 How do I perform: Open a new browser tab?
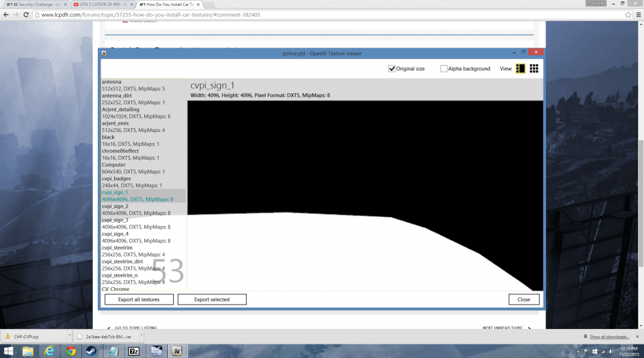pos(209,5)
